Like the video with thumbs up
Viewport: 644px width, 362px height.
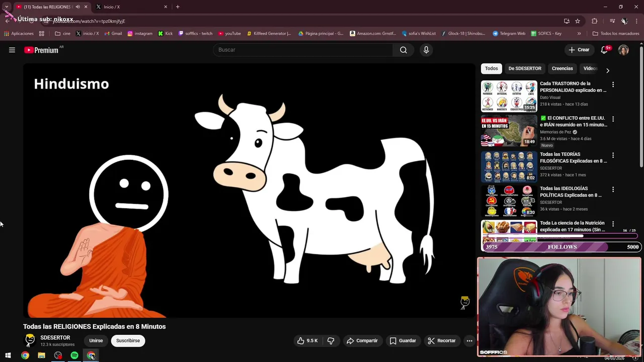[307, 340]
